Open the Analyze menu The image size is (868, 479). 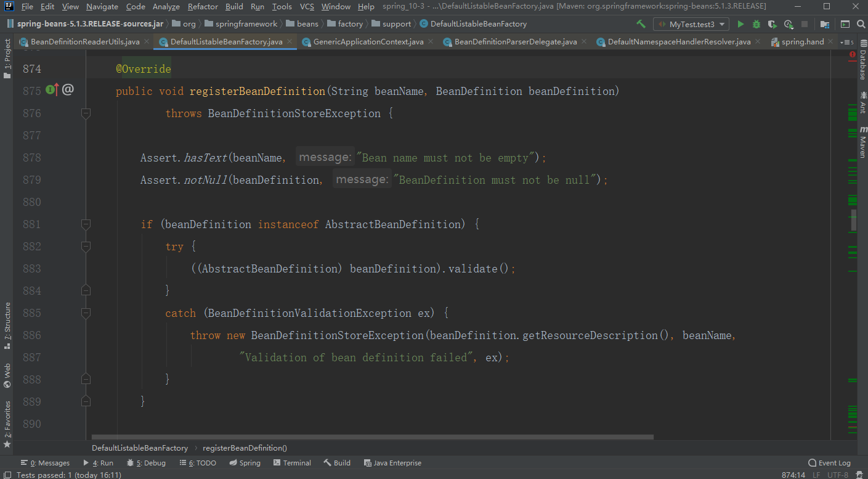click(x=166, y=6)
